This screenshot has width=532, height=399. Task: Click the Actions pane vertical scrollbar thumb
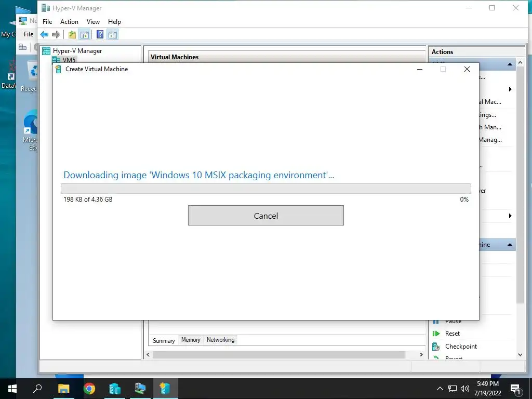(520, 185)
